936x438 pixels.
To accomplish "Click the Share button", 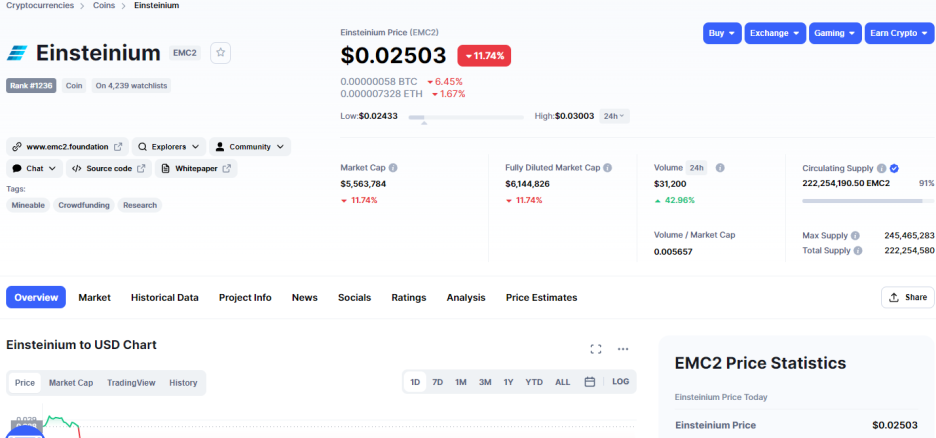I will 908,297.
